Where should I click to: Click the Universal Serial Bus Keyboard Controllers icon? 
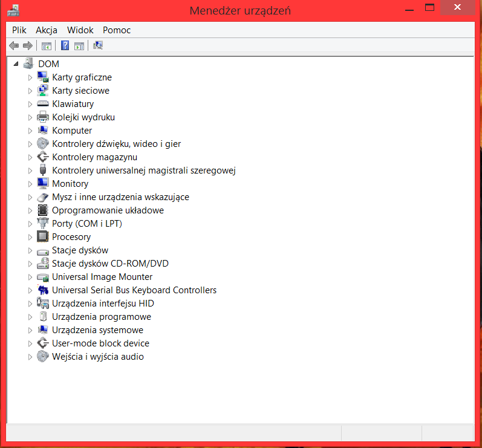point(43,290)
